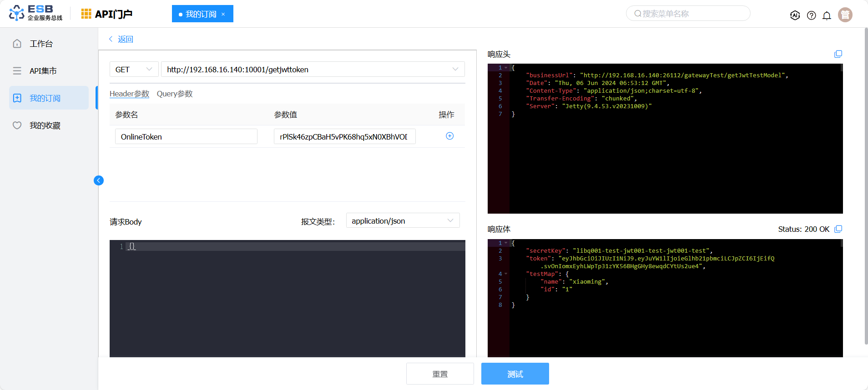Image resolution: width=868 pixels, height=390 pixels.
Task: Copy the response body using 响应体 icon
Action: [838, 229]
